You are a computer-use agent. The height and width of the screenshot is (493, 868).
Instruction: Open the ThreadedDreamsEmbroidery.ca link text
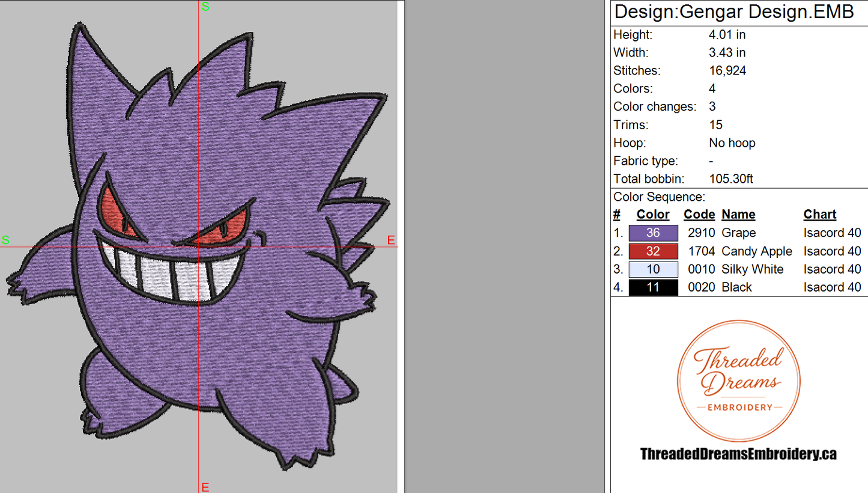pyautogui.click(x=738, y=454)
